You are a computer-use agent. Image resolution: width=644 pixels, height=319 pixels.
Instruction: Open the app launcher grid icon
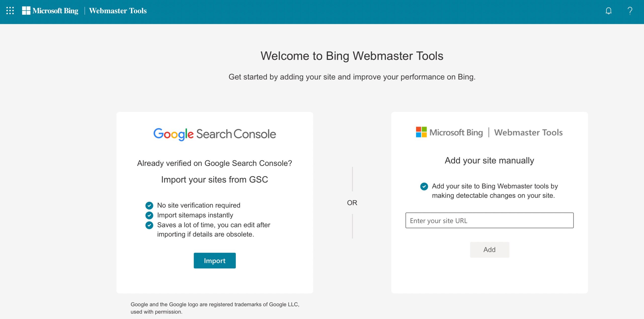click(10, 11)
